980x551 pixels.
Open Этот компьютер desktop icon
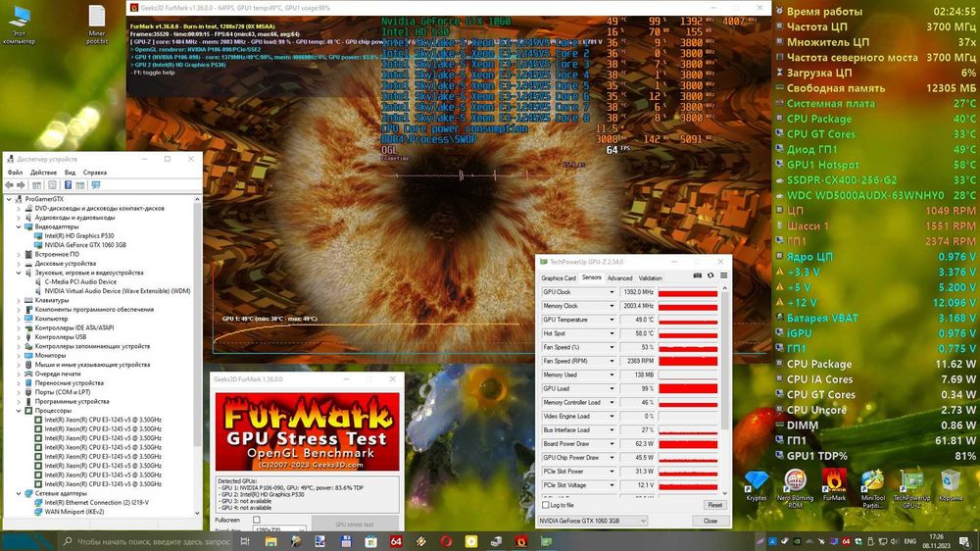point(20,25)
